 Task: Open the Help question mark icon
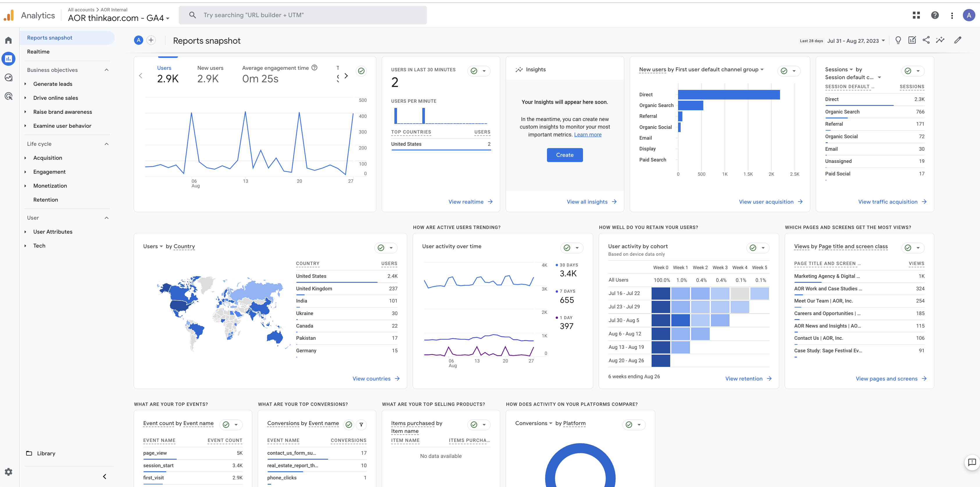click(935, 15)
